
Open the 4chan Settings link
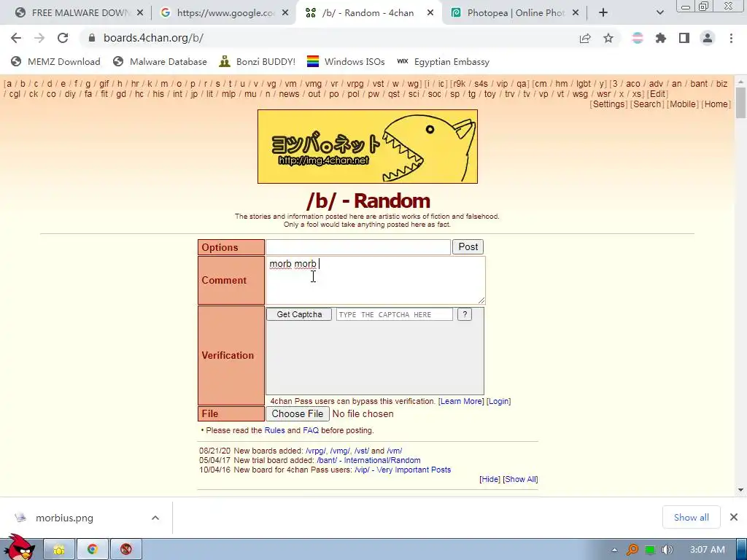pos(609,104)
